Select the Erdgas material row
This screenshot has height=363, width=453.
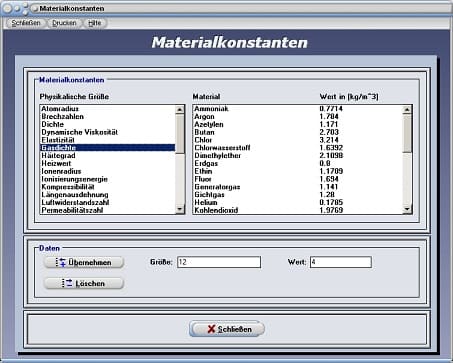(x=298, y=163)
